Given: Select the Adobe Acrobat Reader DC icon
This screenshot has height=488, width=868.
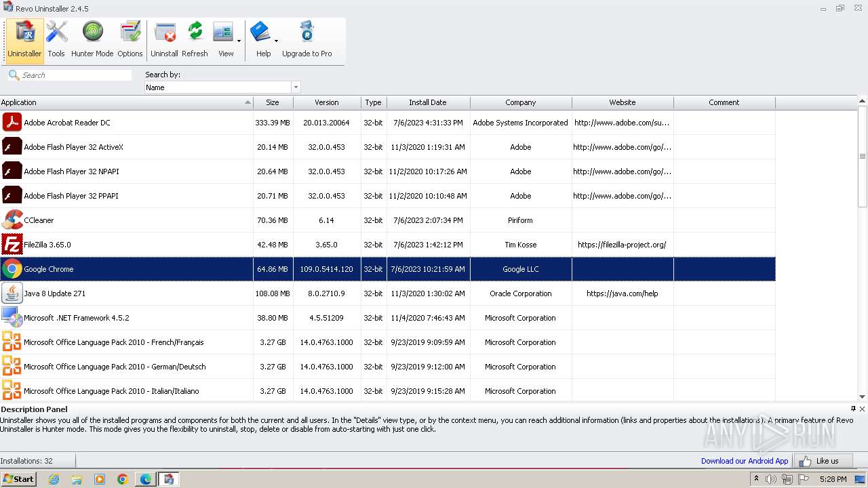Looking at the screenshot, I should point(12,123).
